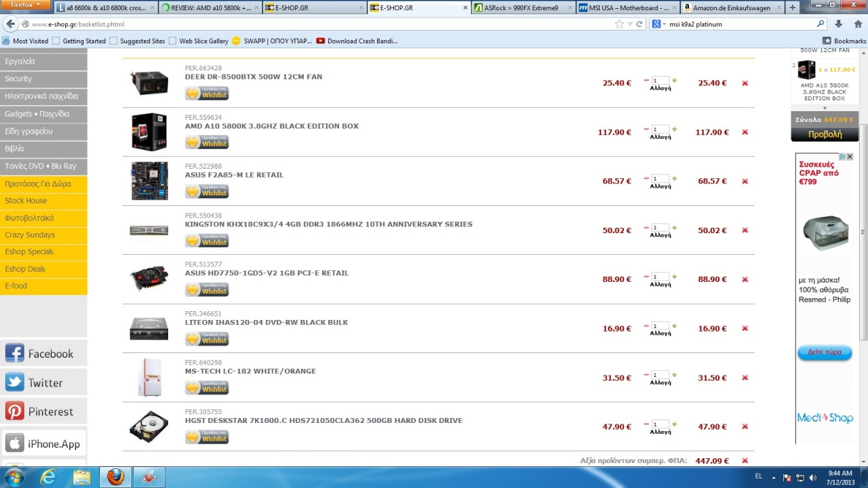The height and width of the screenshot is (488, 868).
Task: Click the Προβολή basket view button
Action: [x=825, y=134]
